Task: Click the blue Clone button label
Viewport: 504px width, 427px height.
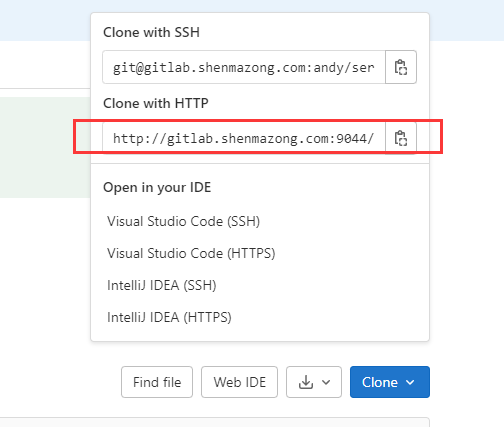Action: coord(380,382)
